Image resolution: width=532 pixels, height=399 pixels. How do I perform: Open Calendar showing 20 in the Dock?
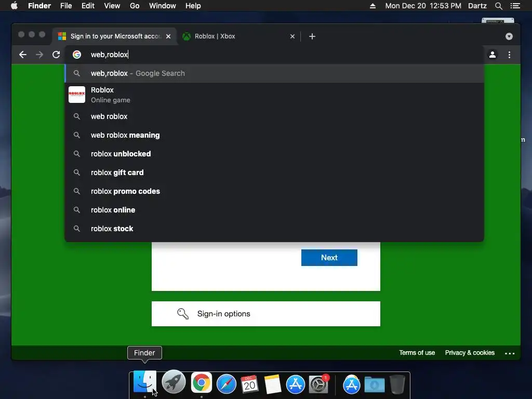[249, 384]
